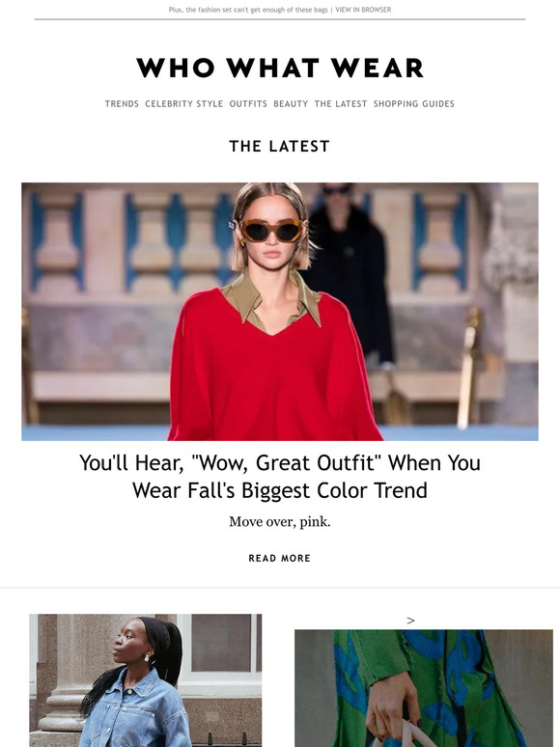
Task: Open the red sweater runway hero image
Action: [x=280, y=312]
